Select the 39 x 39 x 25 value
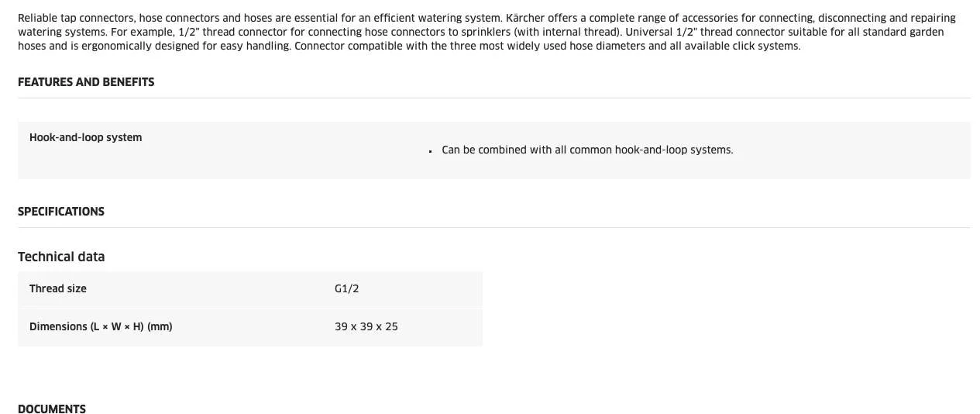Image resolution: width=980 pixels, height=414 pixels. tap(366, 326)
